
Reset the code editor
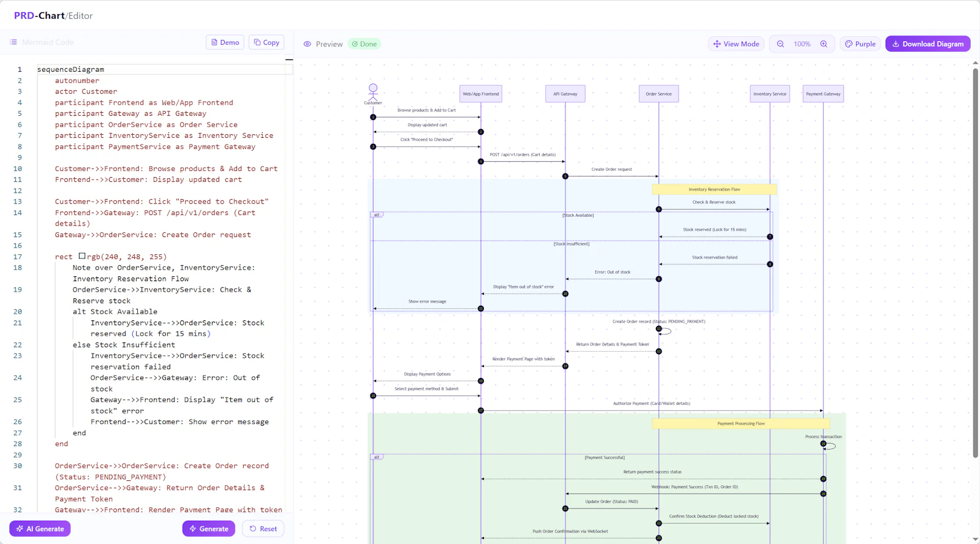pyautogui.click(x=263, y=529)
